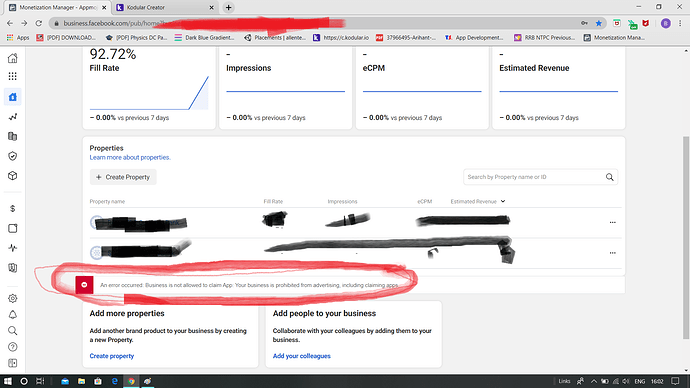This screenshot has height=388, width=690.
Task: Open the nine-dot apps grid icon
Action: point(13,77)
